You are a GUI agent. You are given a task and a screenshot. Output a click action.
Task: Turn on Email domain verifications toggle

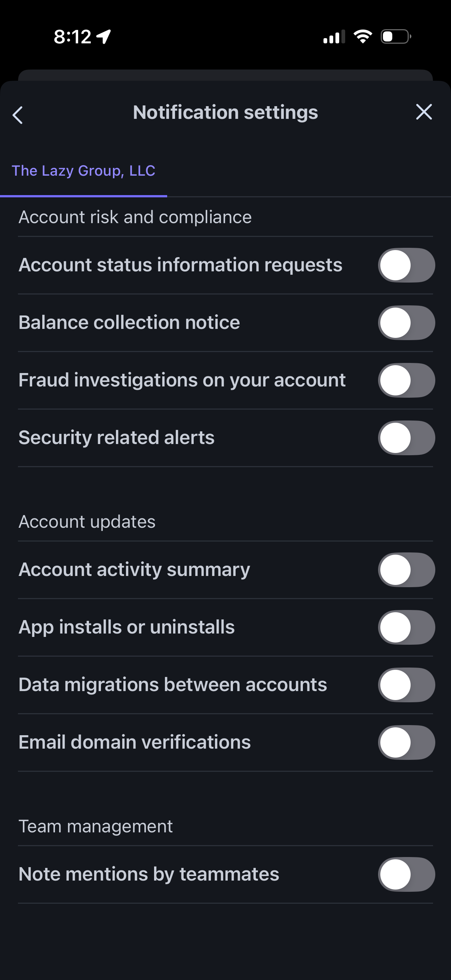(406, 742)
